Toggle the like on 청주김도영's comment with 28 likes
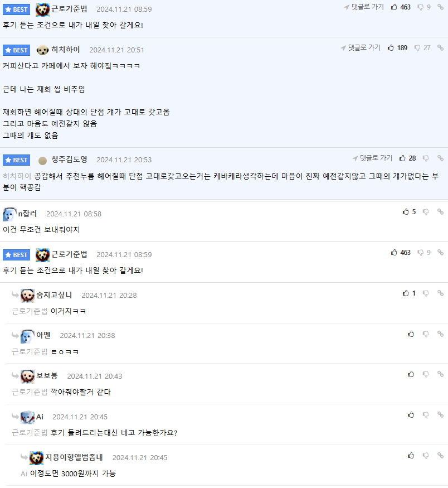 [403, 158]
